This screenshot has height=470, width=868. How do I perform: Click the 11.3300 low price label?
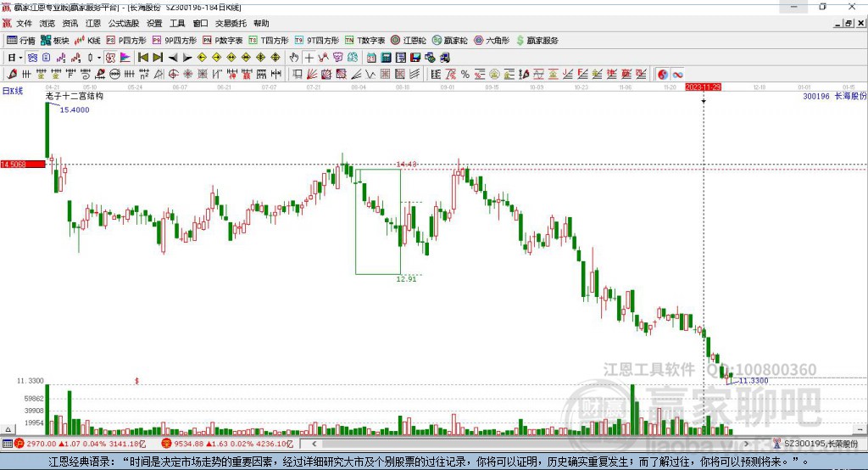[x=754, y=381]
